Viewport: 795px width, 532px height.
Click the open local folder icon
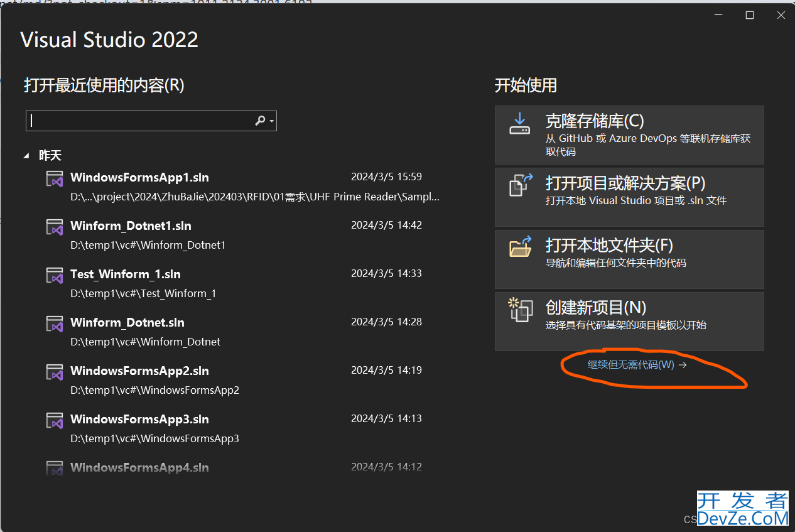pyautogui.click(x=521, y=247)
